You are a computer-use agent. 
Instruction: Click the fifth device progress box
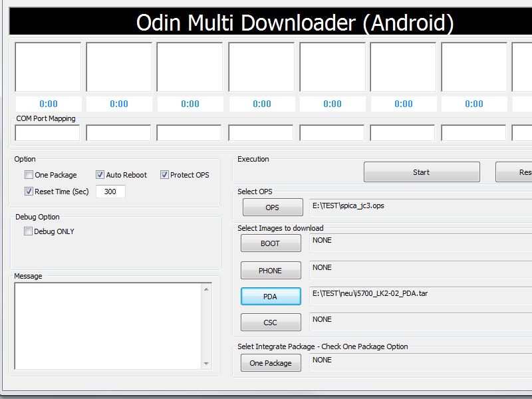(x=332, y=67)
